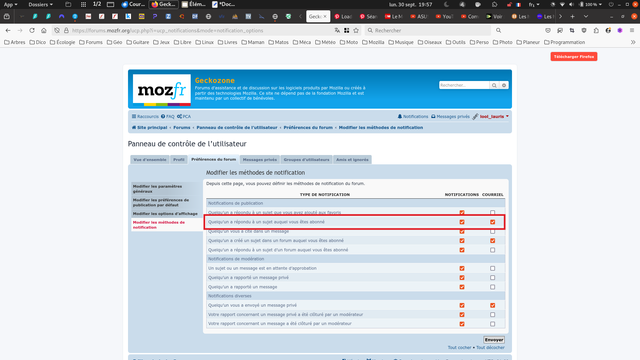The image size is (640, 360).
Task: Uncheck courriel for new topic in subscribed forum
Action: pos(493,241)
